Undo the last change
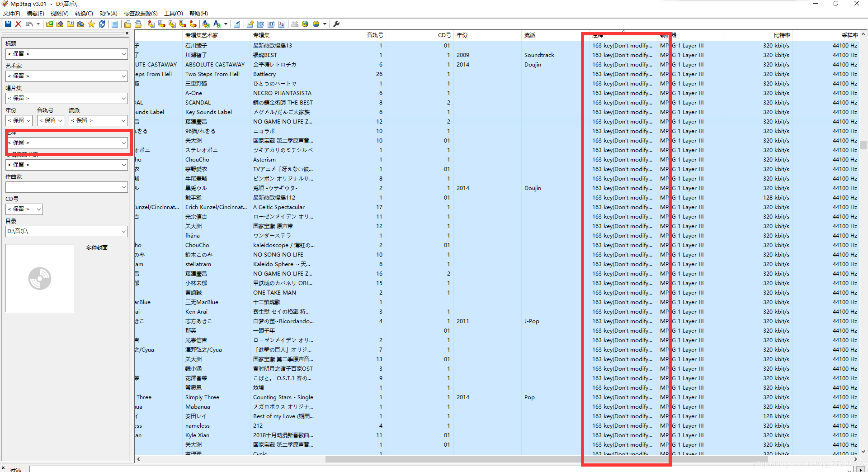 [29, 24]
